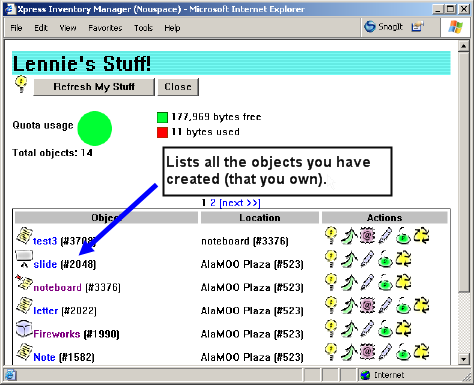Click the lightbulb icon in Fireworks row
The height and width of the screenshot is (385, 474).
pyautogui.click(x=331, y=329)
